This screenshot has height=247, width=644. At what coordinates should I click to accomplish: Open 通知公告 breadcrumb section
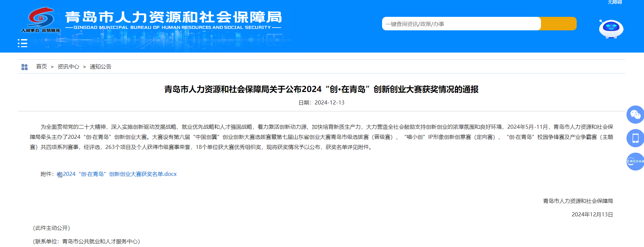(x=100, y=67)
